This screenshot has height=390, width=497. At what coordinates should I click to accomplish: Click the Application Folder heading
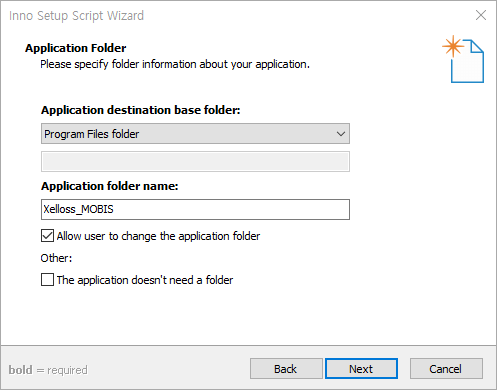[x=76, y=48]
